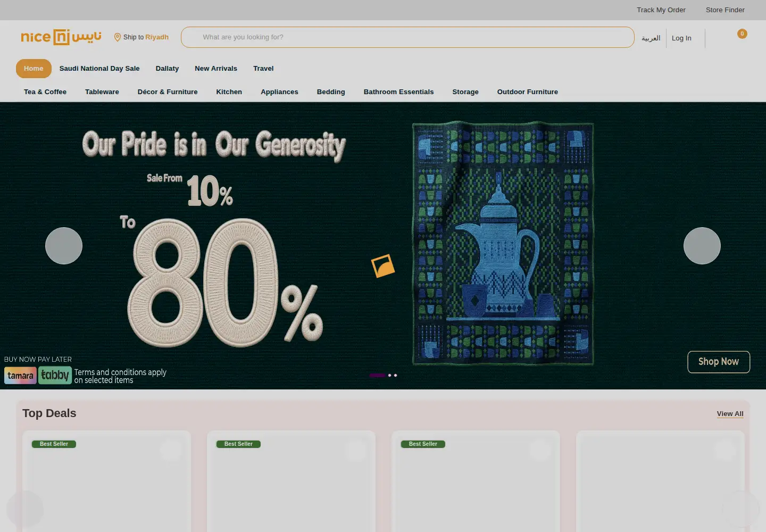Image resolution: width=766 pixels, height=532 pixels.
Task: Open Bedding category
Action: pos(331,92)
